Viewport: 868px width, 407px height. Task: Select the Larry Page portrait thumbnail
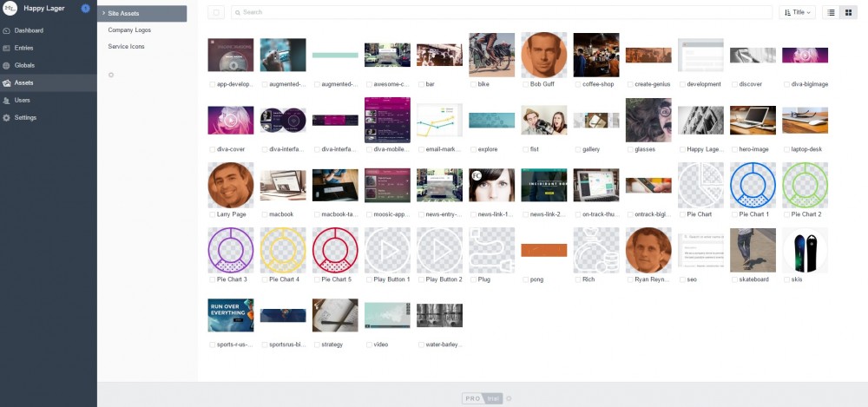tap(231, 185)
